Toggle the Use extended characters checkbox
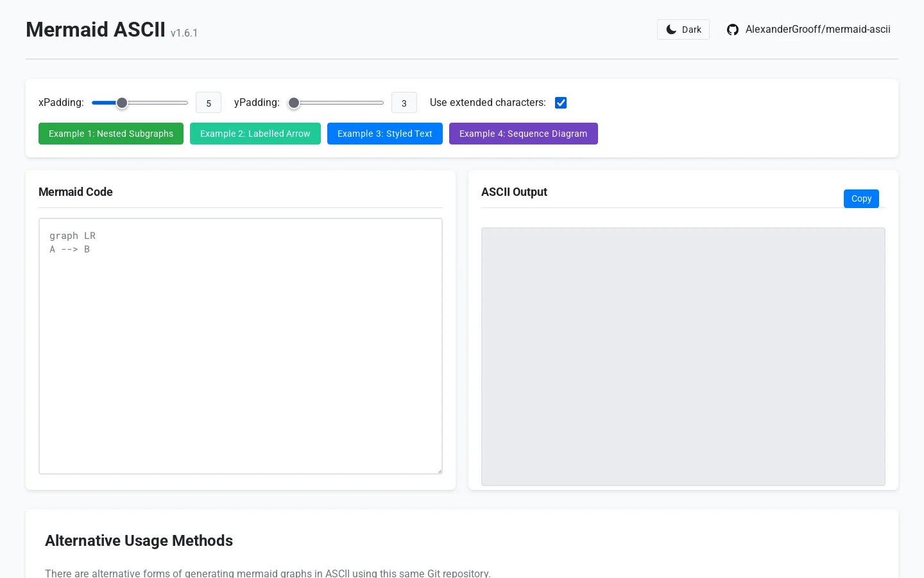This screenshot has width=924, height=578. point(561,103)
